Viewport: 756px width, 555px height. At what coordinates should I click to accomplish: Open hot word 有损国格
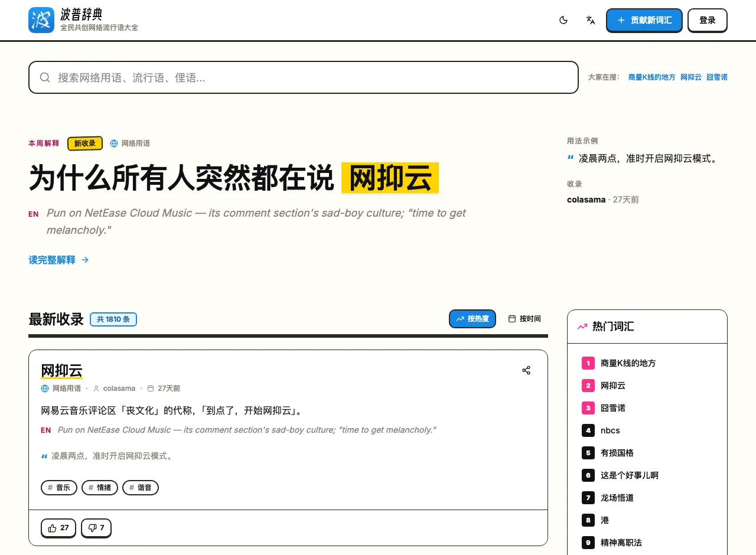[x=617, y=453]
